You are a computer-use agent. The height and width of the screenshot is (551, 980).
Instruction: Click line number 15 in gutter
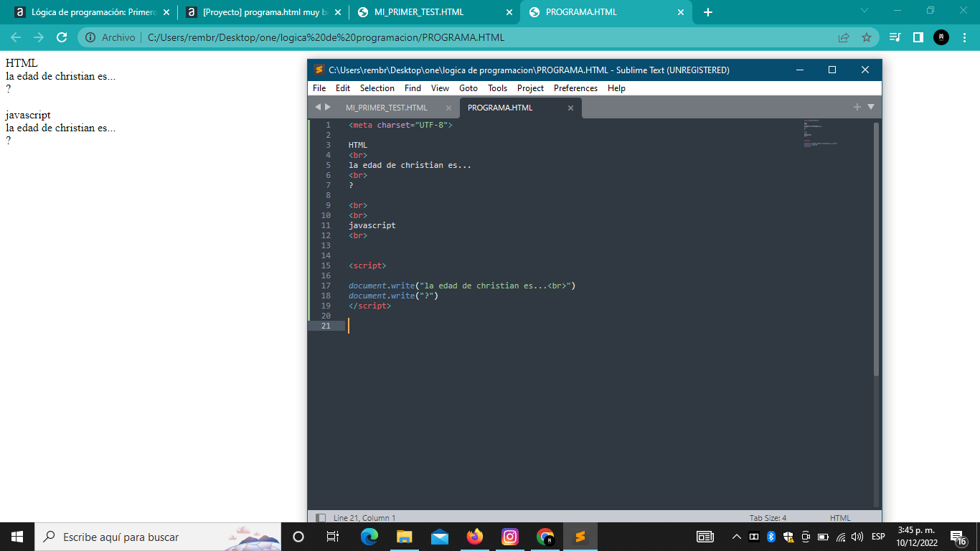326,265
